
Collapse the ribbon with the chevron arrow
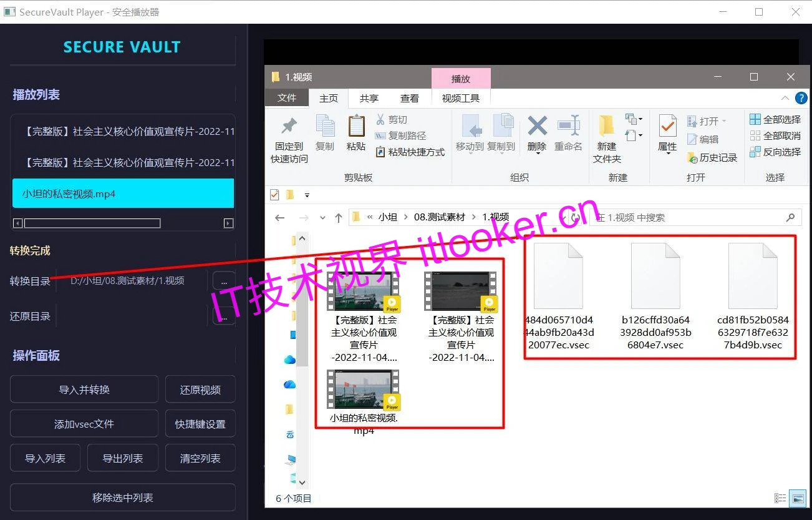tap(785, 98)
